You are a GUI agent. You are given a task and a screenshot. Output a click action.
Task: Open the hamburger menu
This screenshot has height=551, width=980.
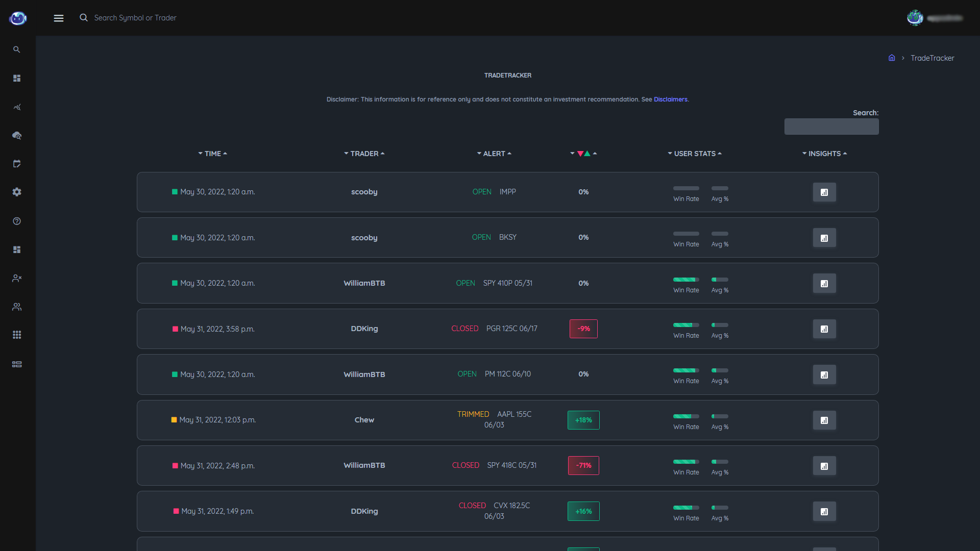tap(59, 18)
